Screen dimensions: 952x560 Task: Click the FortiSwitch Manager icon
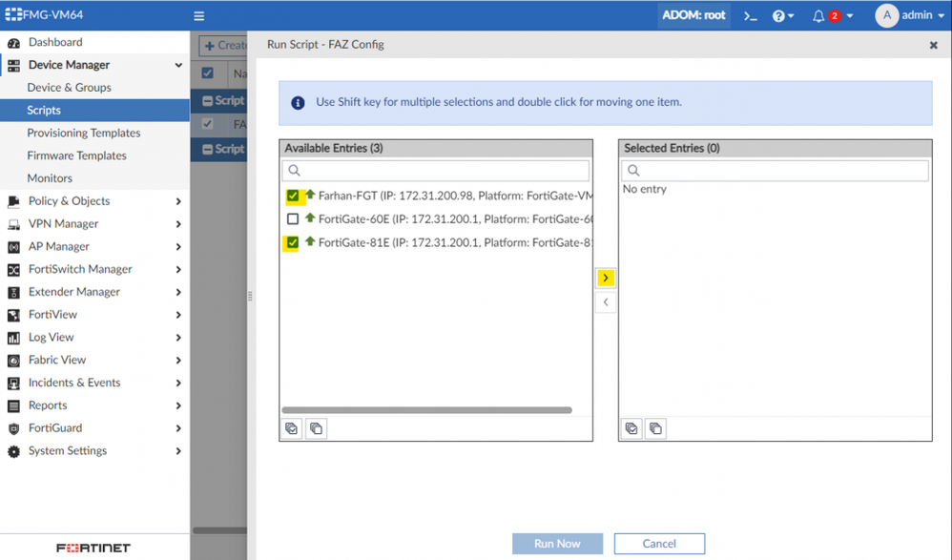click(x=13, y=270)
